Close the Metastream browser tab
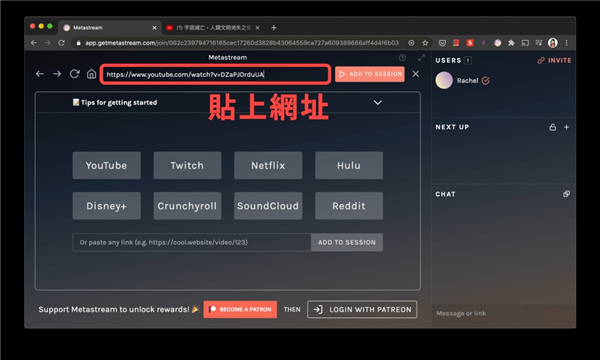This screenshot has height=360, width=600. click(x=154, y=28)
